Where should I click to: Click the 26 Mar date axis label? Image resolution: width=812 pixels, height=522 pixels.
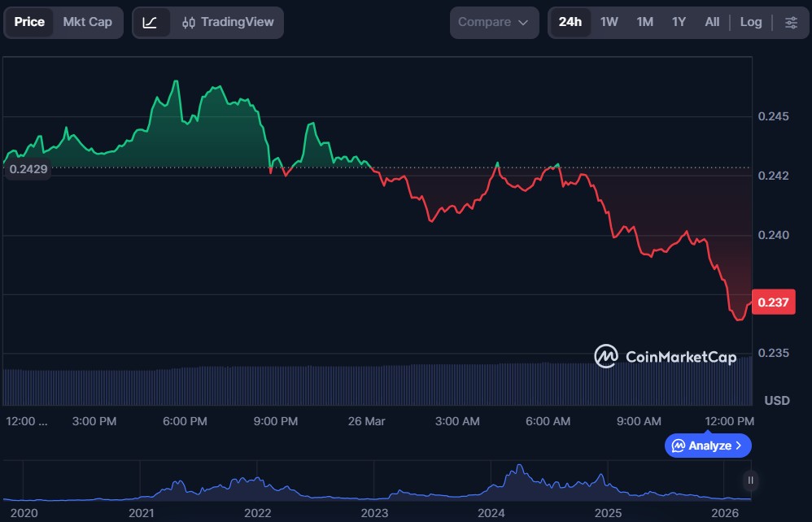pos(366,421)
